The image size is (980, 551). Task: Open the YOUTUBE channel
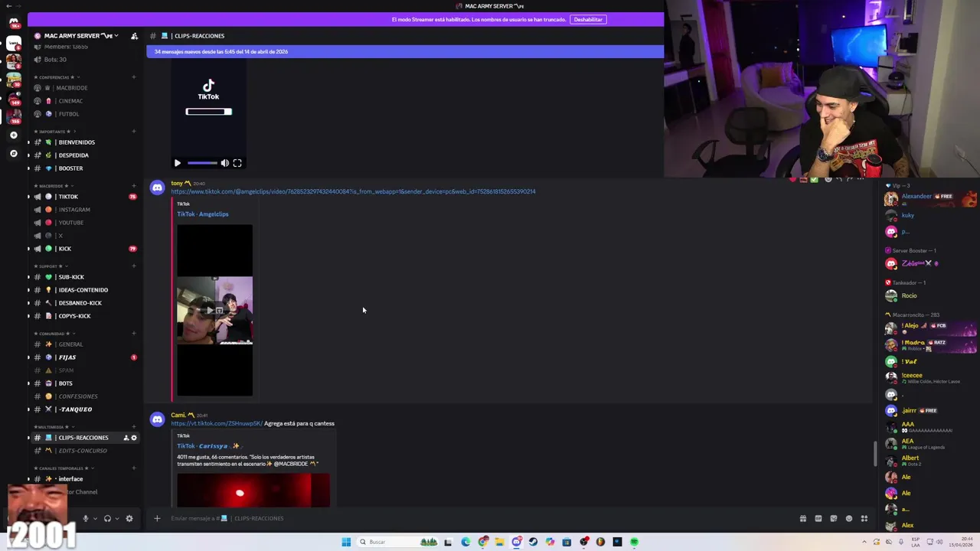pyautogui.click(x=84, y=223)
